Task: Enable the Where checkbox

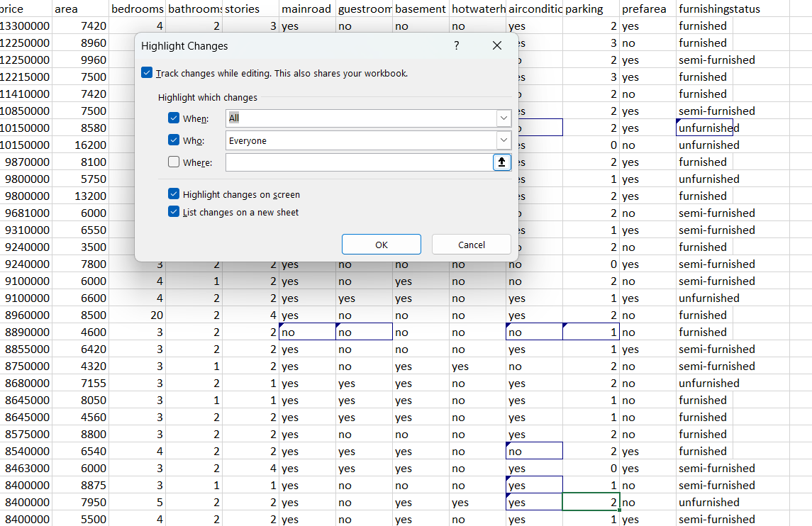Action: pyautogui.click(x=174, y=162)
